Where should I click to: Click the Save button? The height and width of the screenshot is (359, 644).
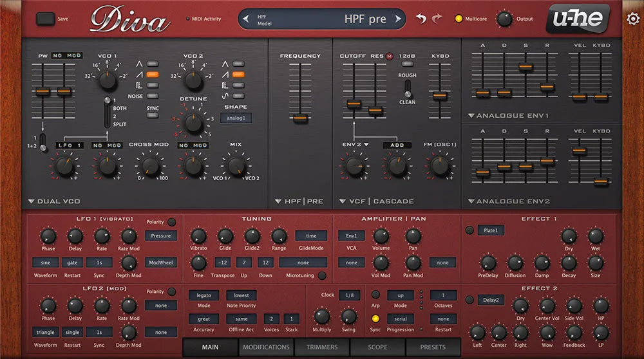[x=45, y=19]
